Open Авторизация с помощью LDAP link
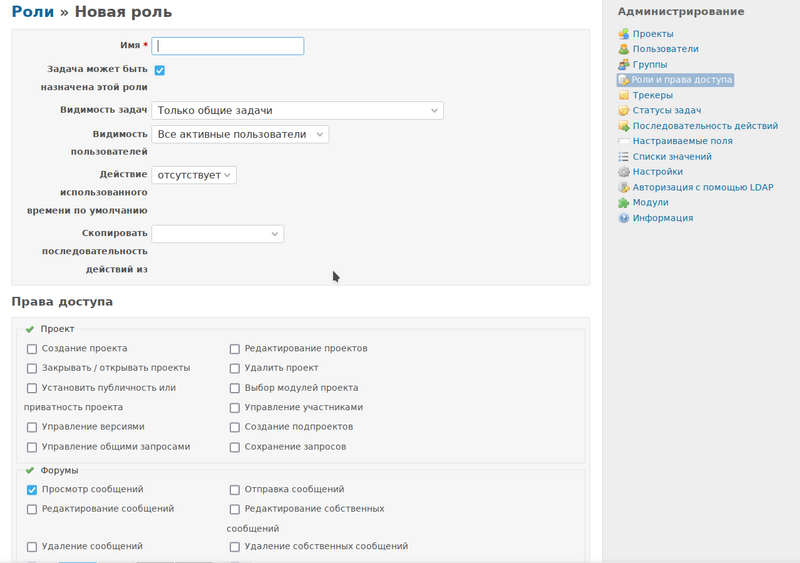 703,187
